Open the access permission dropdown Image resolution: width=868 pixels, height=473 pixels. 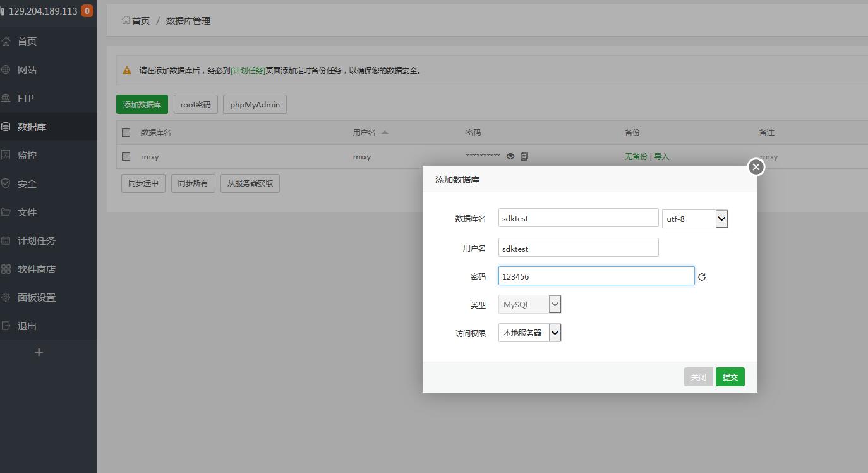[529, 333]
